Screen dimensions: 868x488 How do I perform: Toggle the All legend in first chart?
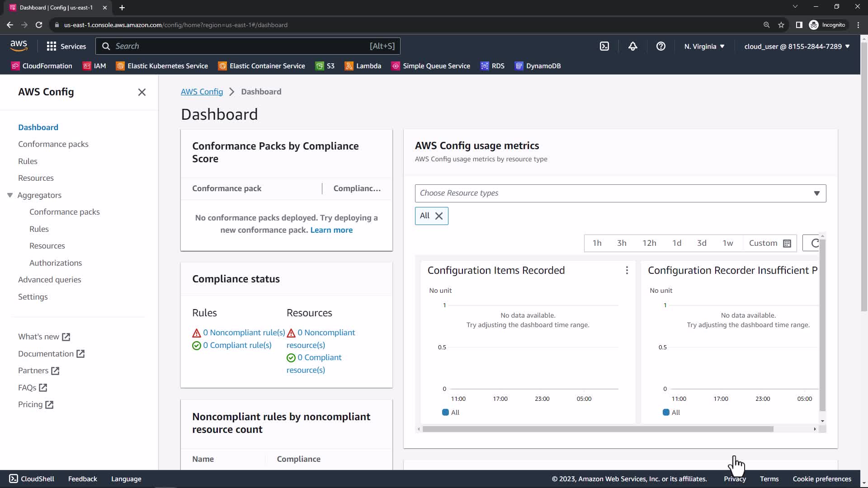(x=450, y=413)
